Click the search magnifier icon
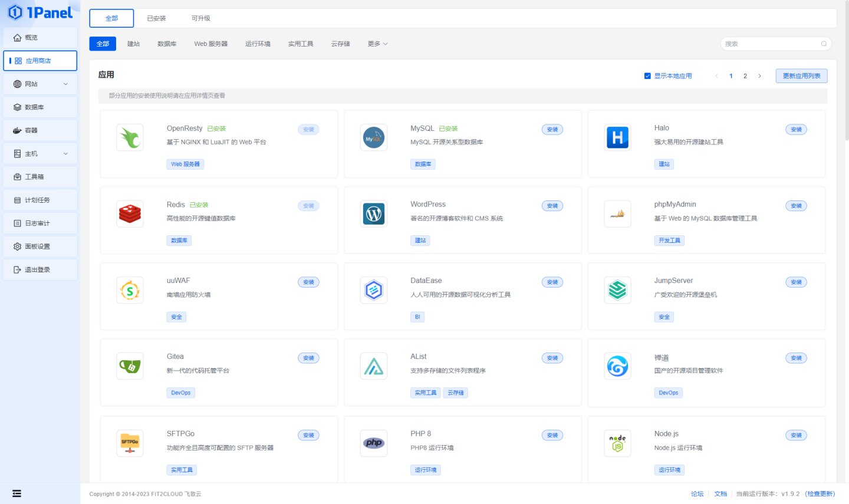 coord(824,44)
